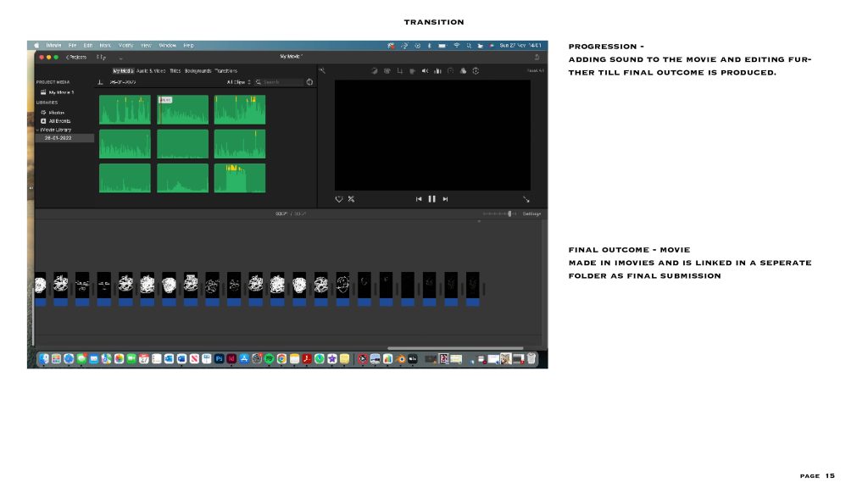Open the Modify menu

pos(125,46)
